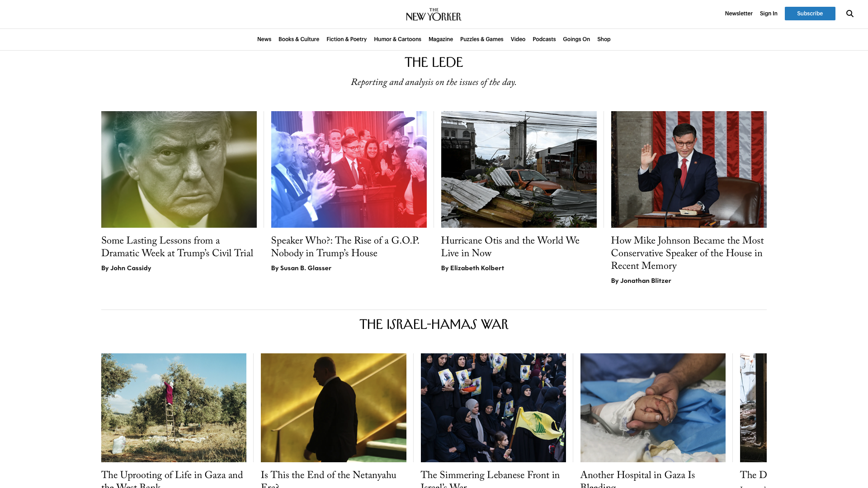The width and height of the screenshot is (868, 488).
Task: Select the News menu item
Action: 264,39
